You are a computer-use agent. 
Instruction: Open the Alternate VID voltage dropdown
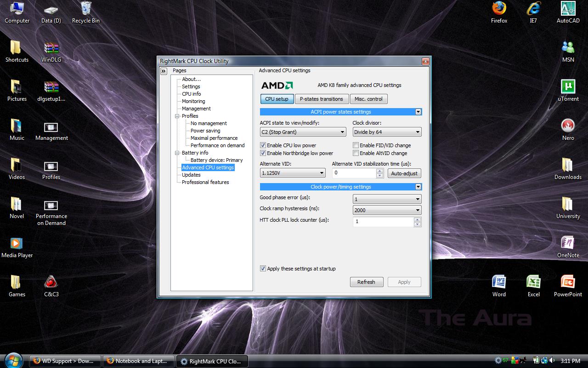[x=293, y=173]
